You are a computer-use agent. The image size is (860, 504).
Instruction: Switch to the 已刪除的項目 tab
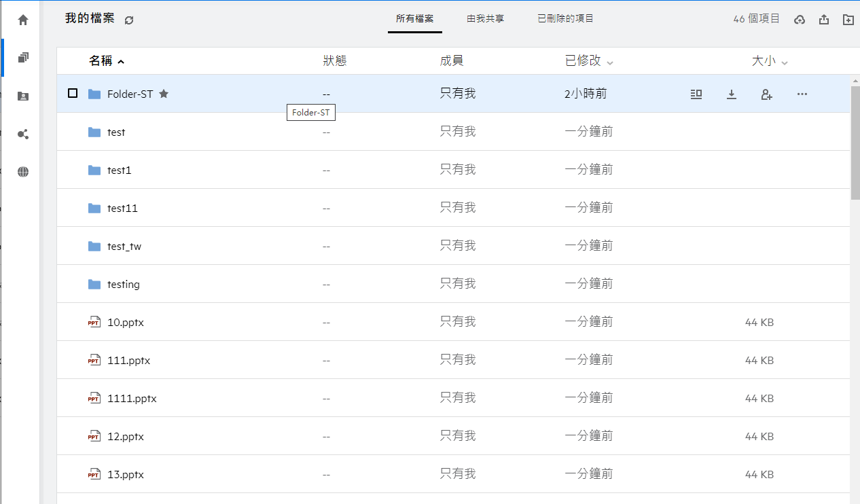pos(565,19)
